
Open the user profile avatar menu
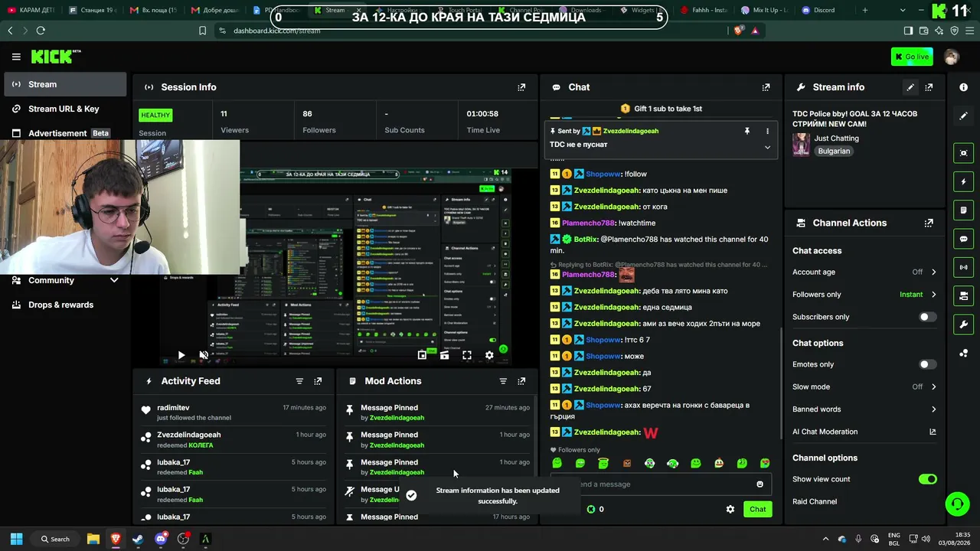pyautogui.click(x=952, y=57)
